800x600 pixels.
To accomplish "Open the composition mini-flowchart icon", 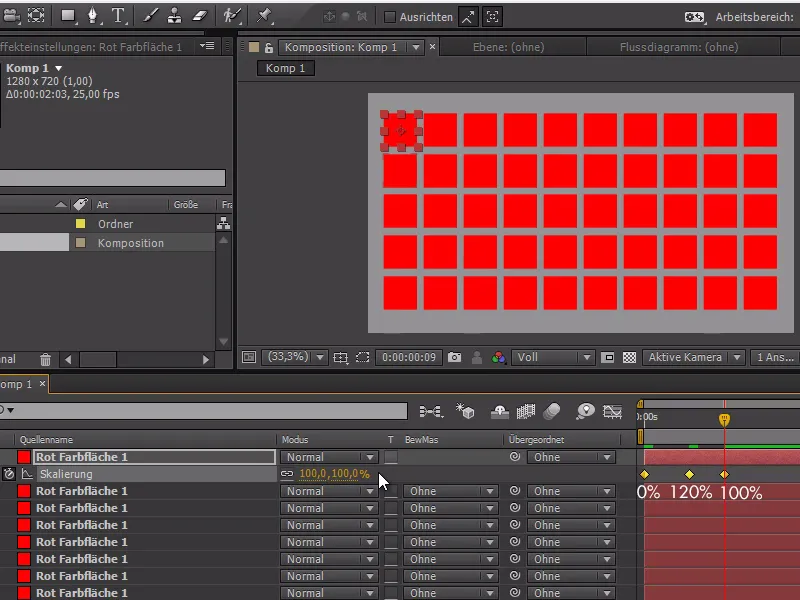I will click(431, 411).
